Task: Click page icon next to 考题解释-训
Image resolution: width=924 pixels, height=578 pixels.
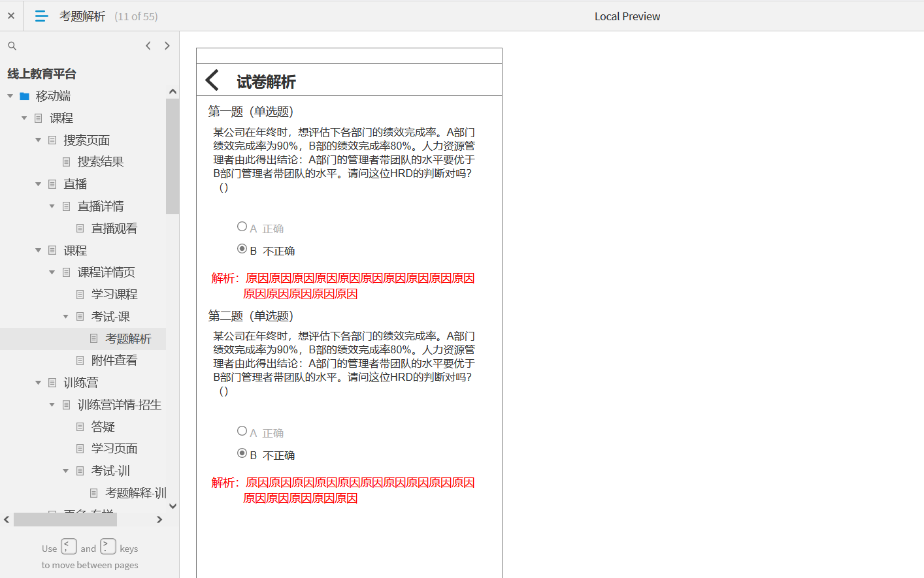Action: [x=94, y=493]
